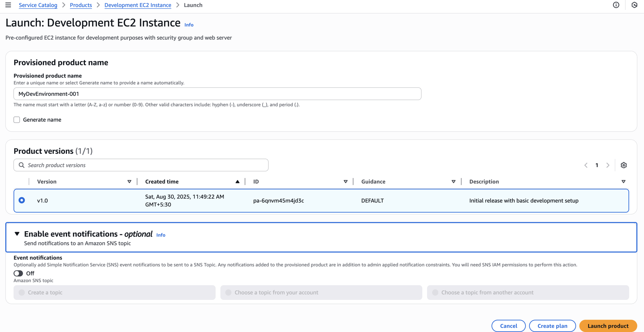Click the Create plan button
Screen dimensions: 644x332
pos(552,326)
